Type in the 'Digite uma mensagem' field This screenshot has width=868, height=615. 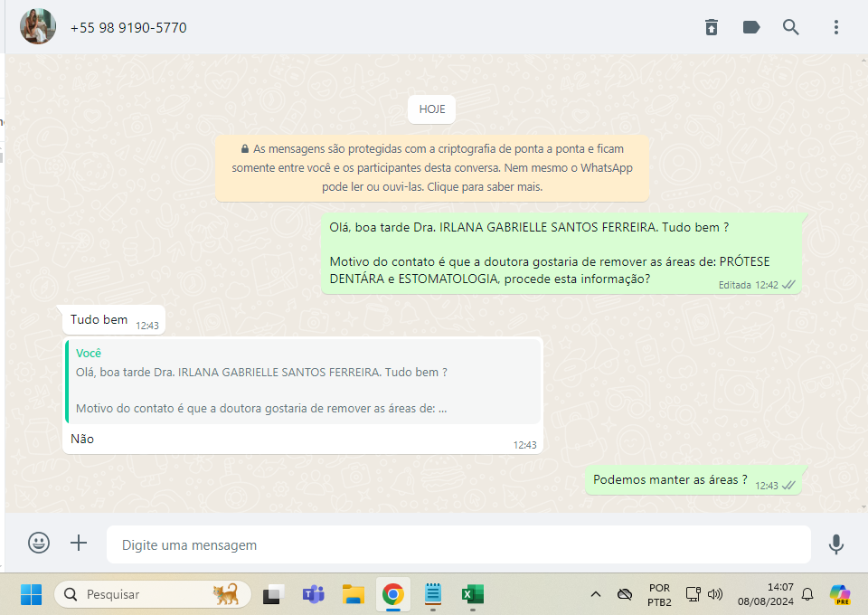[x=458, y=544]
